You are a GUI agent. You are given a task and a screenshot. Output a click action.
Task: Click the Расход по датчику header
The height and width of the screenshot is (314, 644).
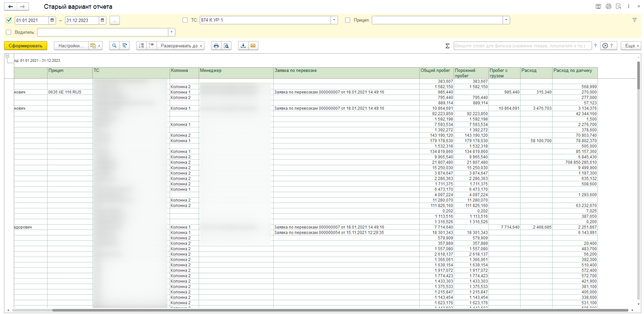pos(575,73)
